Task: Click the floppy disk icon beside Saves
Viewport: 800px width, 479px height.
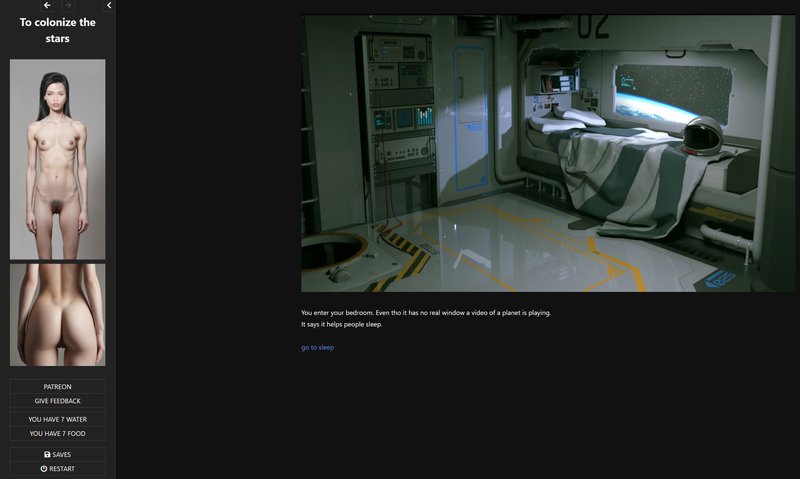Action: point(47,455)
